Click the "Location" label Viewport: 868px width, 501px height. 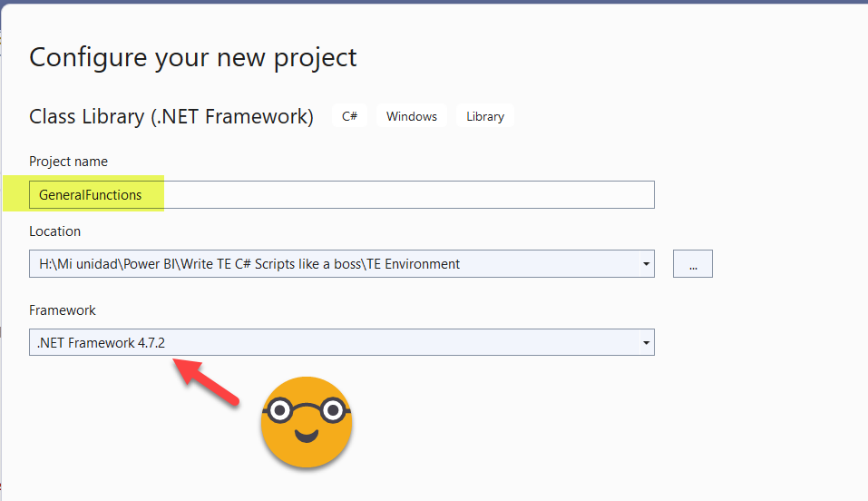tap(54, 231)
